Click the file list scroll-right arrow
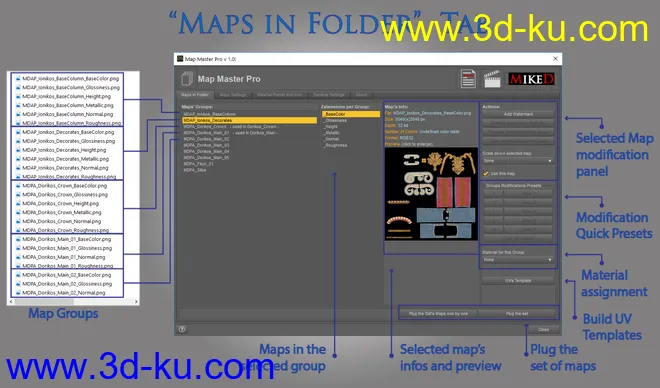The image size is (660, 388). [136, 301]
